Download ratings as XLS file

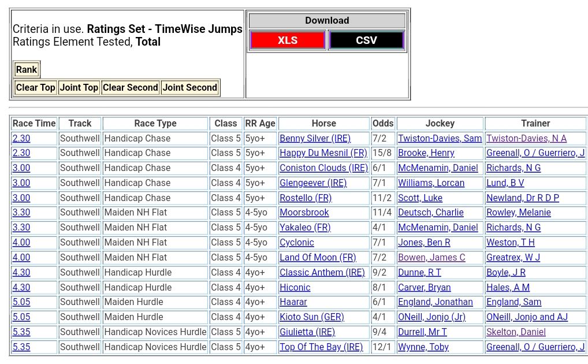click(287, 40)
